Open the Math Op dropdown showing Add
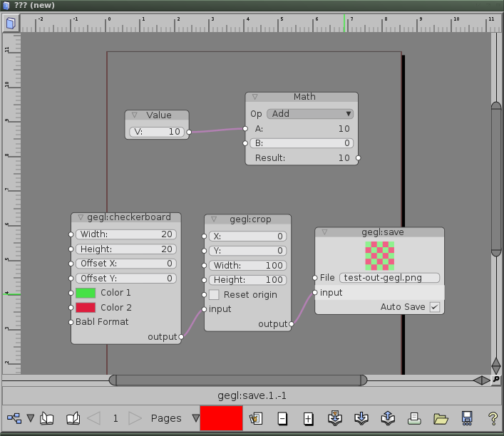The image size is (504, 436). (311, 113)
